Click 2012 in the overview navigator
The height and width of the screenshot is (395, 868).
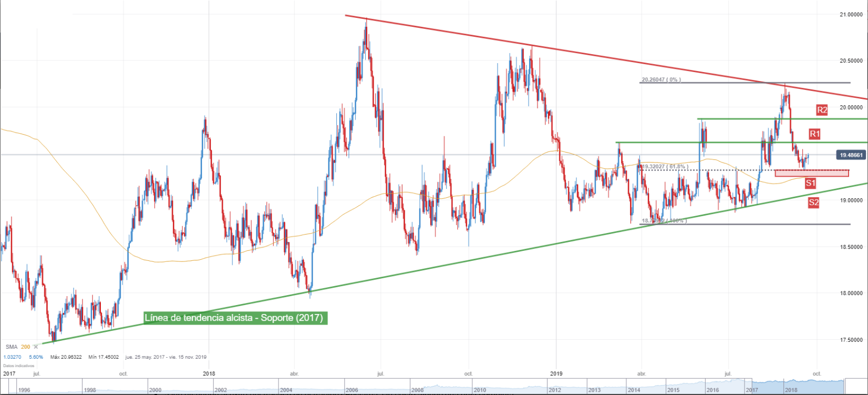(555, 390)
